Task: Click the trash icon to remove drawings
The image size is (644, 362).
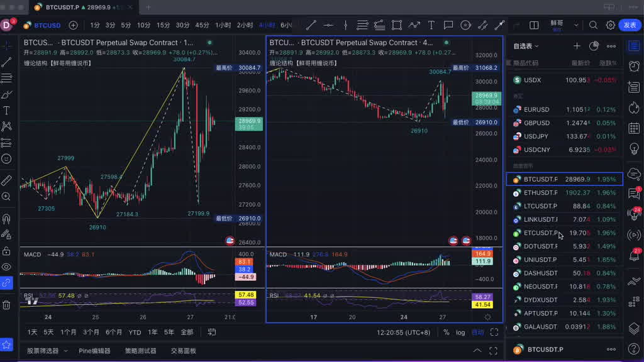Action: [x=6, y=305]
